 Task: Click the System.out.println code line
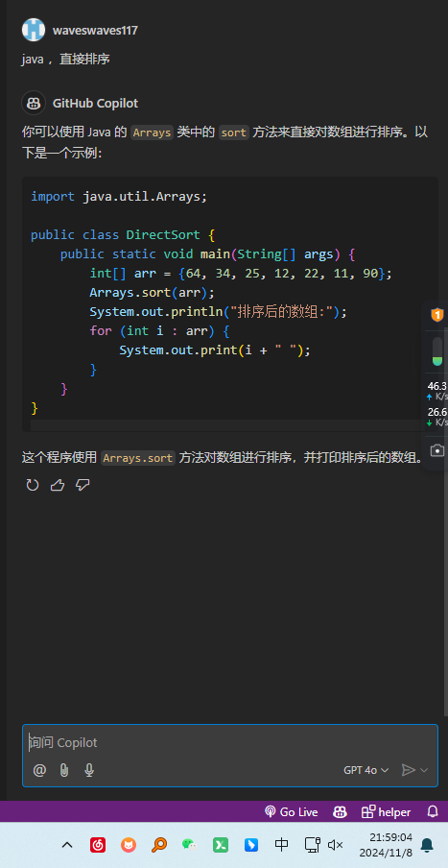pyautogui.click(x=218, y=312)
